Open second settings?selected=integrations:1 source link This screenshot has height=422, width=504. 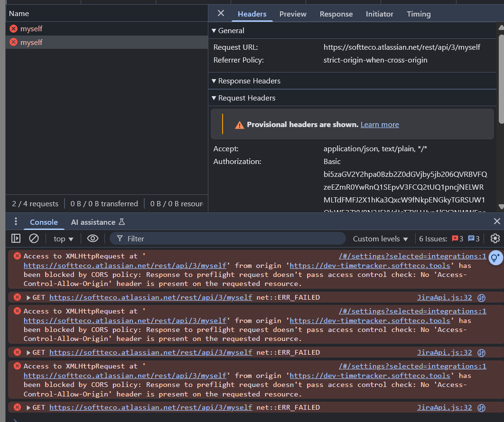pos(412,311)
